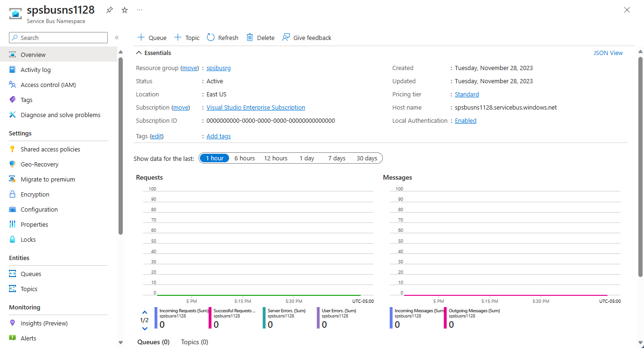Select the 6 hours time range
Screen dimensions: 644x348
(245, 158)
